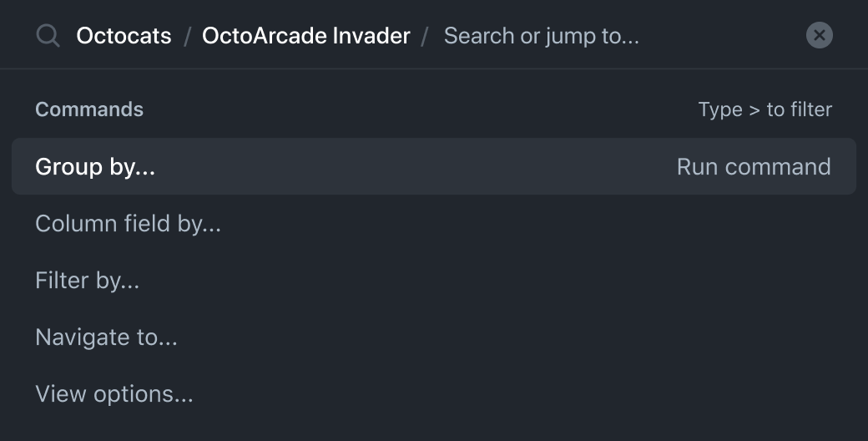
Task: Select the 'Group by...' command
Action: pyautogui.click(x=434, y=166)
